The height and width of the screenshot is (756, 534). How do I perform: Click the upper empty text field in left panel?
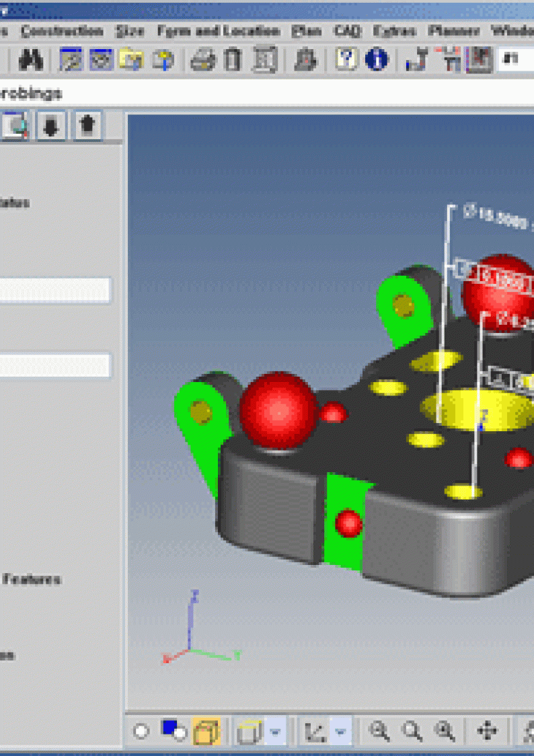pyautogui.click(x=54, y=290)
